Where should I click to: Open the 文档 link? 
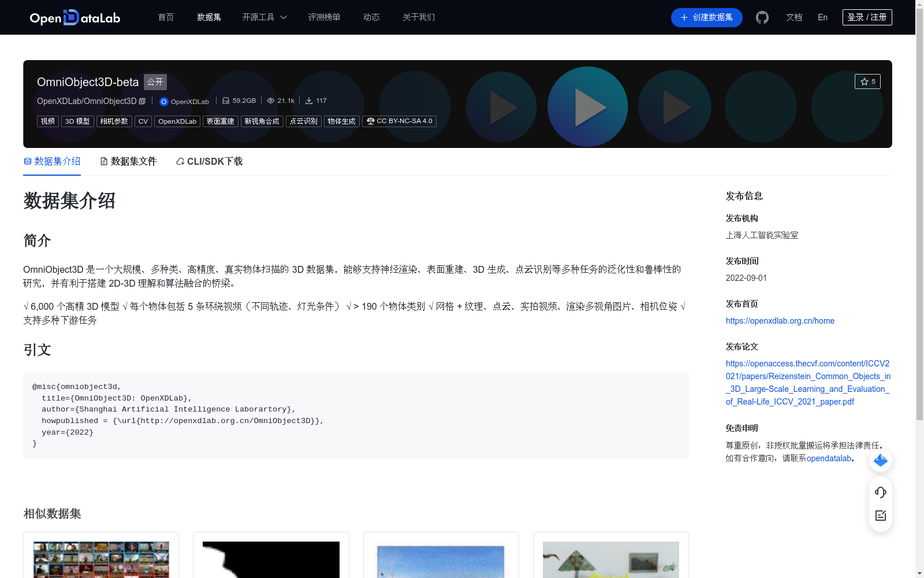(x=794, y=17)
